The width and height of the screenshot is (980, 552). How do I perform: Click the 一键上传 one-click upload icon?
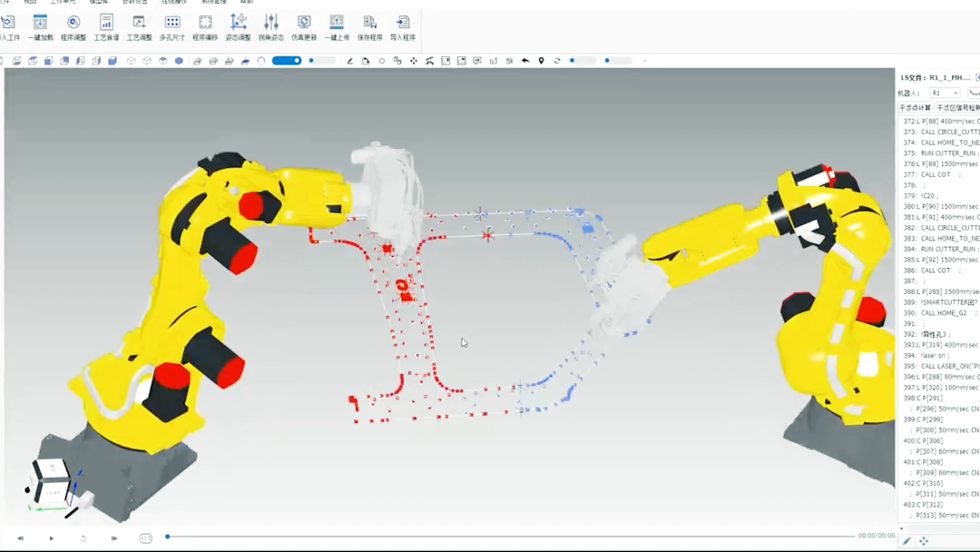(x=337, y=27)
